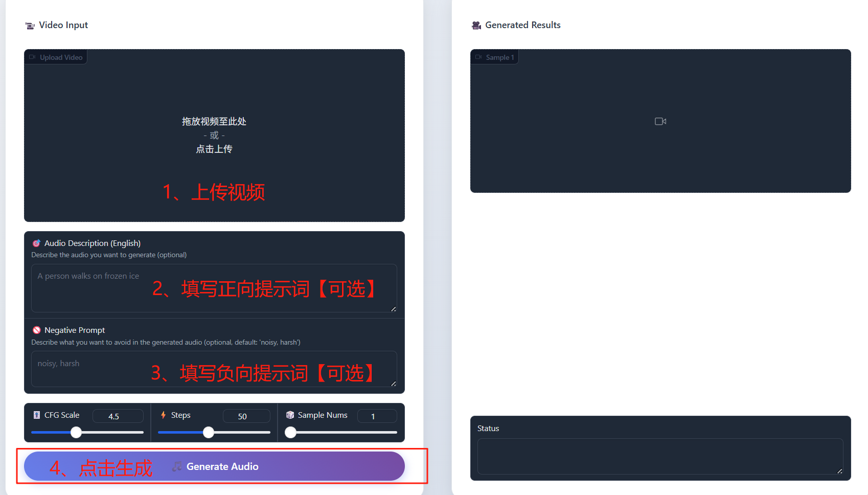Click the Video Input heading
Viewport: 868px width, 495px height.
63,25
